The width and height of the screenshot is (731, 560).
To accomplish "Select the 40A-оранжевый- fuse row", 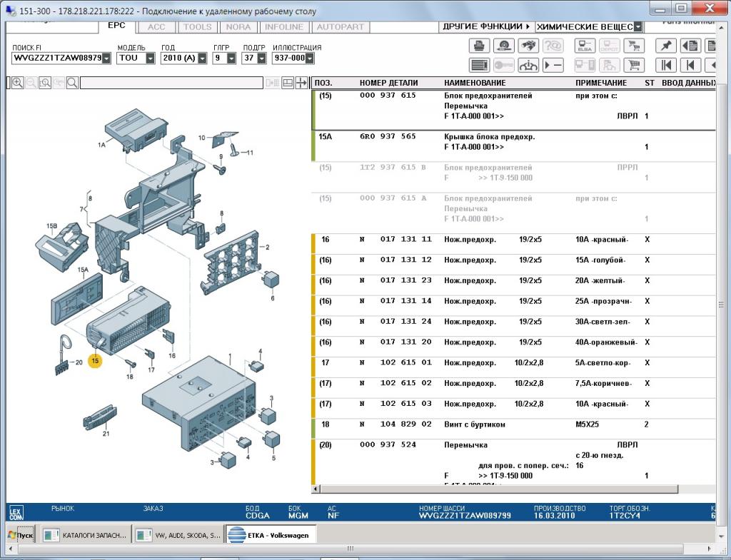I will (x=514, y=346).
